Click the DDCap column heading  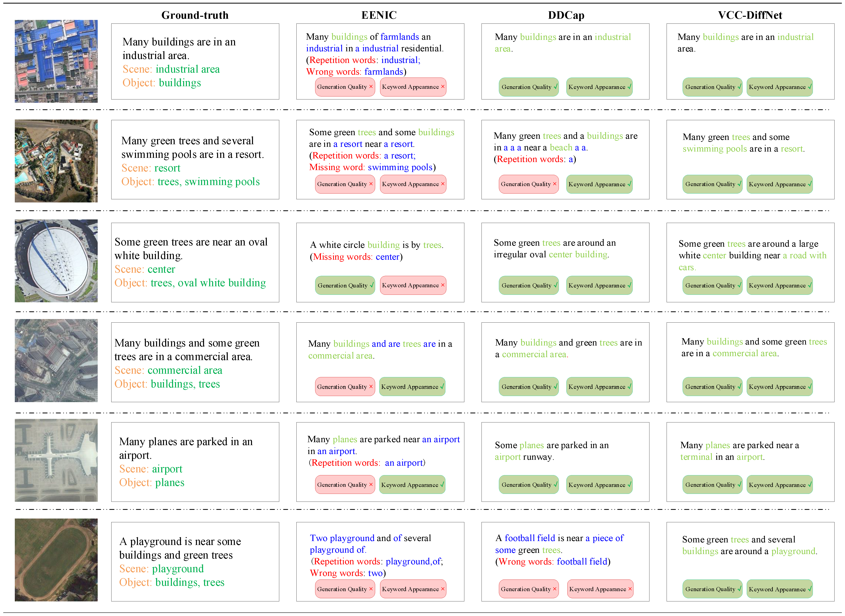coord(566,15)
